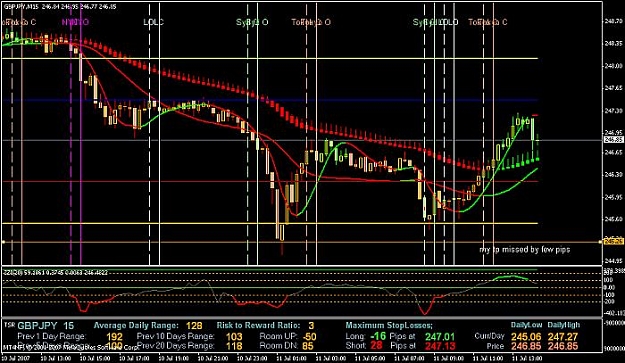Click the Room UP value -50
Viewport: 625px width, 363px height.
tap(309, 337)
